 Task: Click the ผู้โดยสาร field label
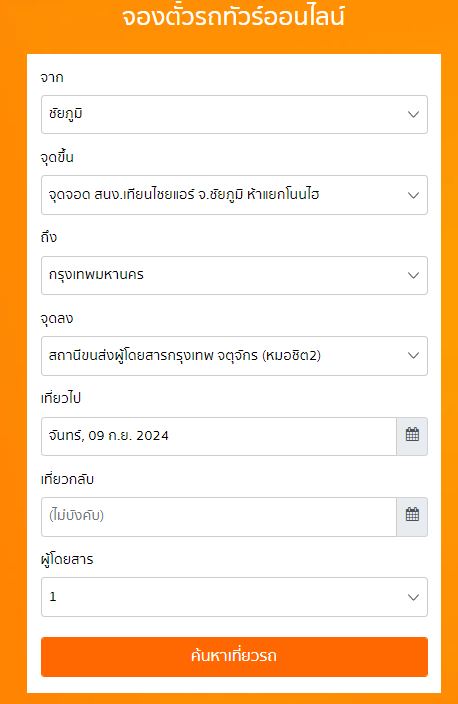click(x=67, y=559)
